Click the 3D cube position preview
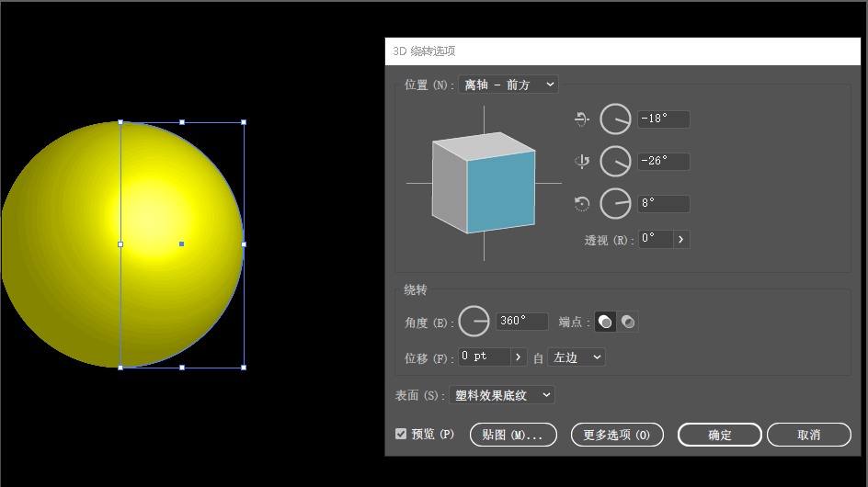 click(484, 183)
